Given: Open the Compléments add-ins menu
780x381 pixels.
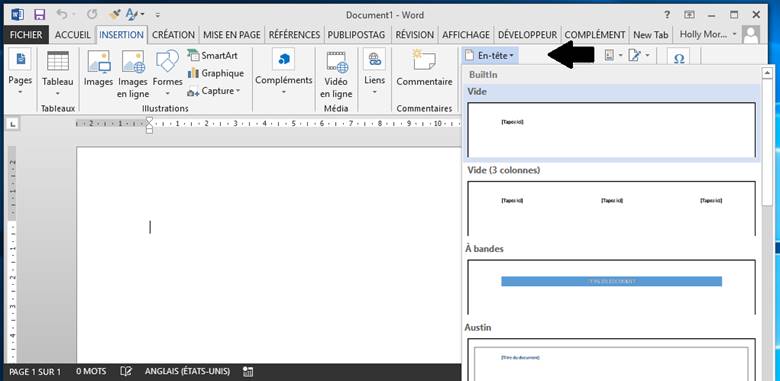Looking at the screenshot, I should pyautogui.click(x=284, y=73).
